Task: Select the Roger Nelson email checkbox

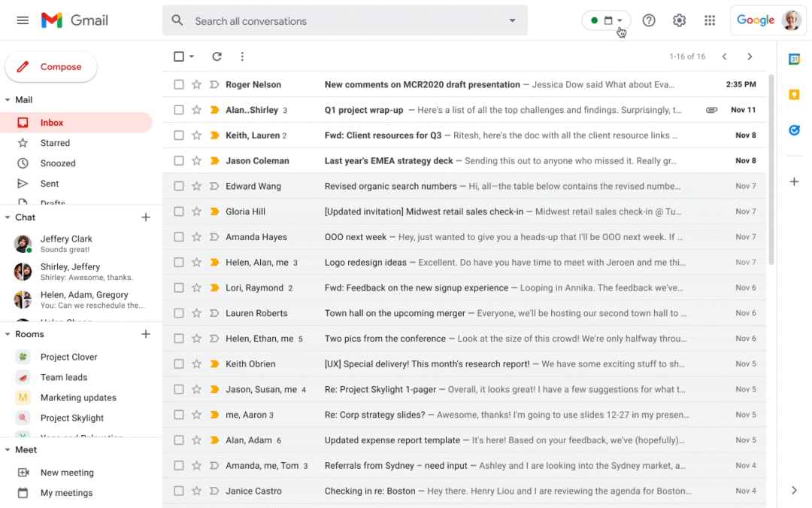Action: 179,84
